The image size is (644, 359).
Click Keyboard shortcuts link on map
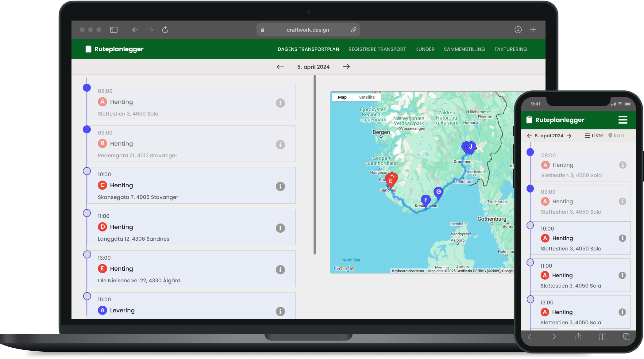click(x=408, y=271)
